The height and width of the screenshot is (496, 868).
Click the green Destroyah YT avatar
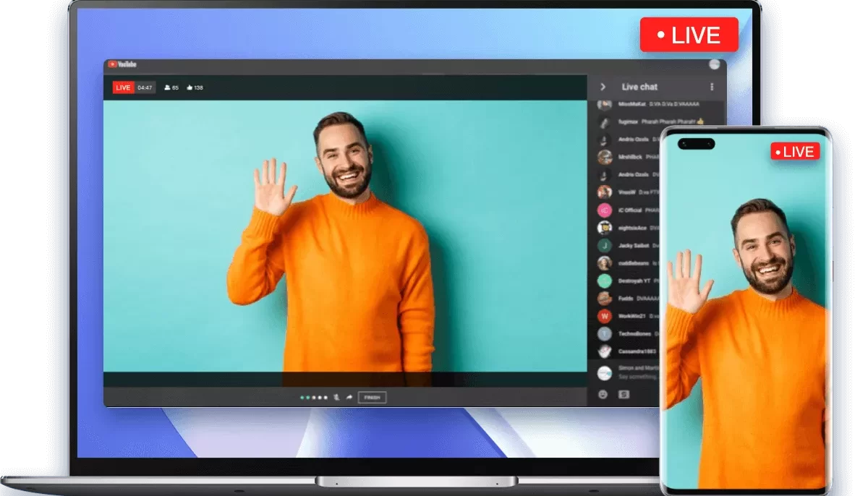tap(604, 281)
